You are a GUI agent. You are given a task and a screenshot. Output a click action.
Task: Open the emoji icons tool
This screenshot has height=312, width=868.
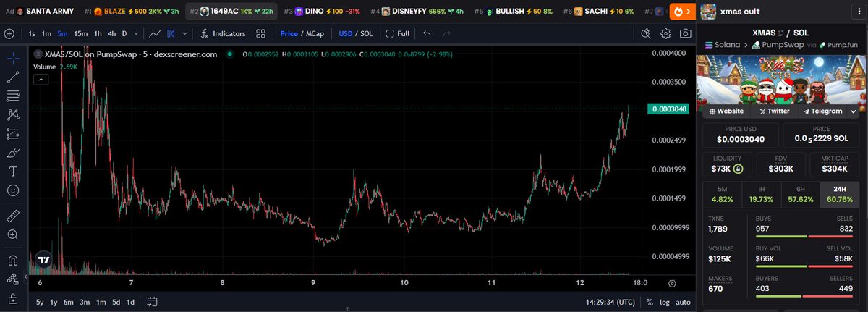coord(12,190)
